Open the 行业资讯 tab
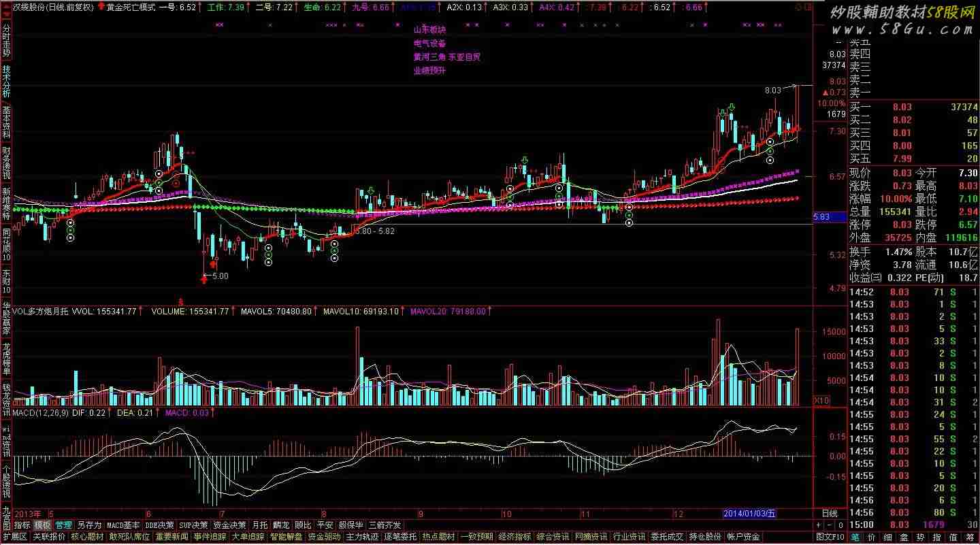This screenshot has height=545, width=980. 629,537
